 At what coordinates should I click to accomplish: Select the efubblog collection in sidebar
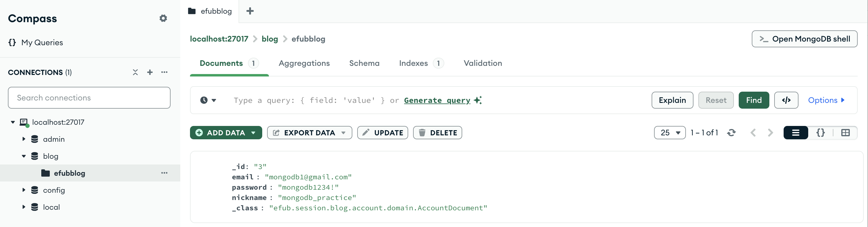pos(90,173)
